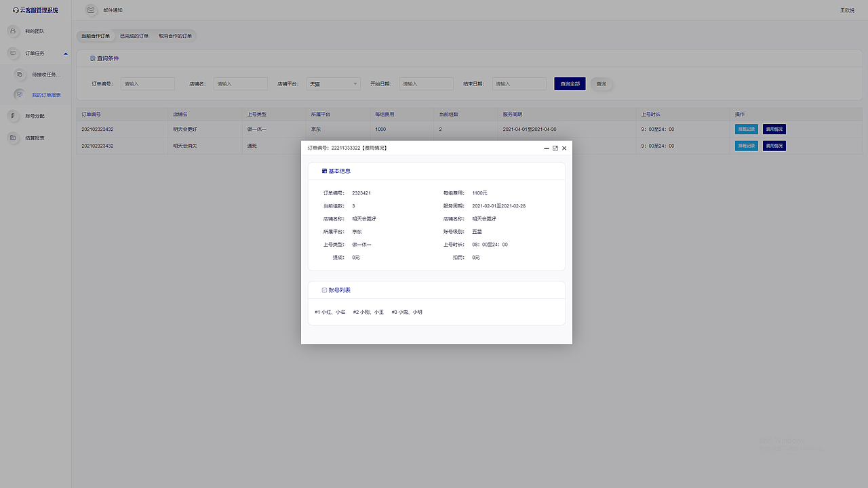The image size is (868, 488).
Task: Click the 待接收任务 submenu icon
Action: tap(20, 74)
